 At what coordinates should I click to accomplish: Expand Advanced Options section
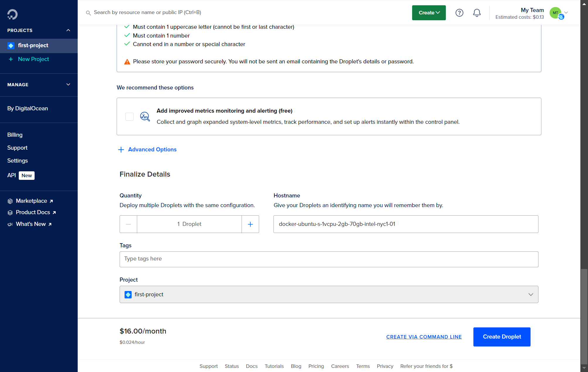(x=147, y=150)
